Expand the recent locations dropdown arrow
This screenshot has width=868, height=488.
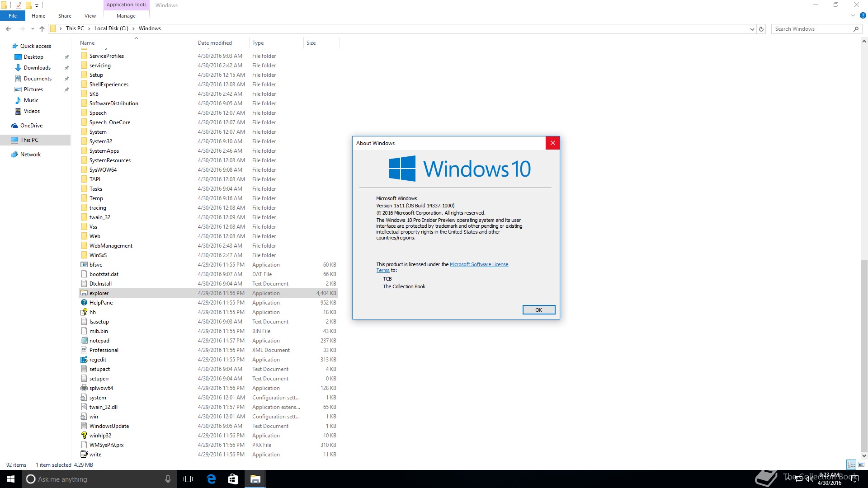click(x=33, y=29)
